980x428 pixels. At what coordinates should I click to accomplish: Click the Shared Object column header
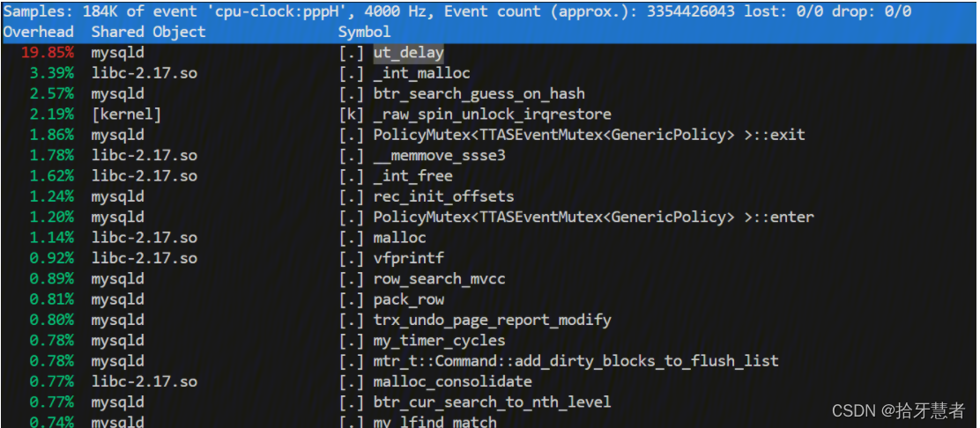(148, 32)
